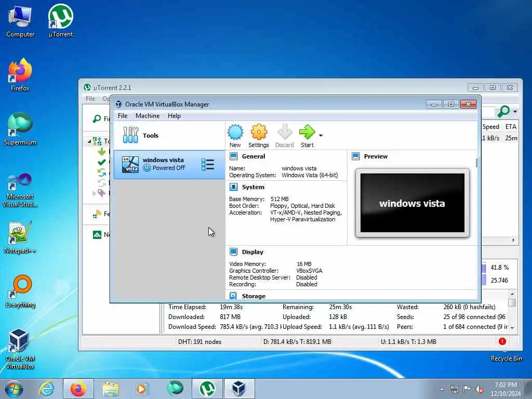Click the µTorrent torrent list scroll right arrow

(513, 240)
